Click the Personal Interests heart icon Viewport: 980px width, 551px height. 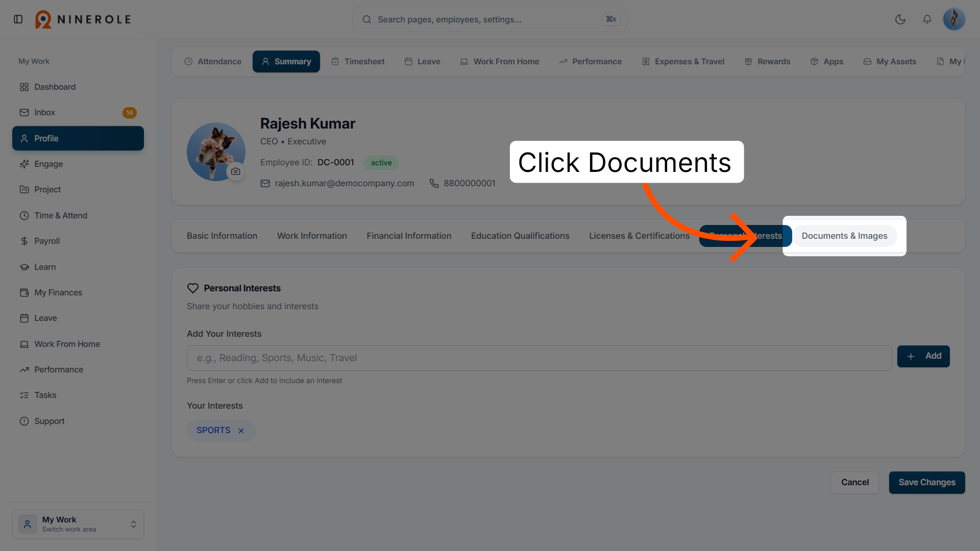(193, 288)
